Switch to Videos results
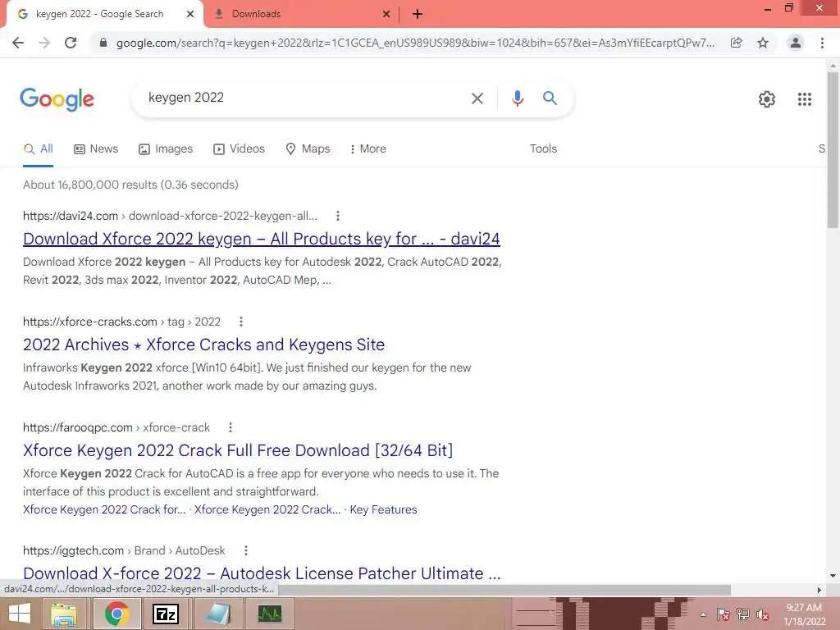The width and height of the screenshot is (840, 630). 239,149
